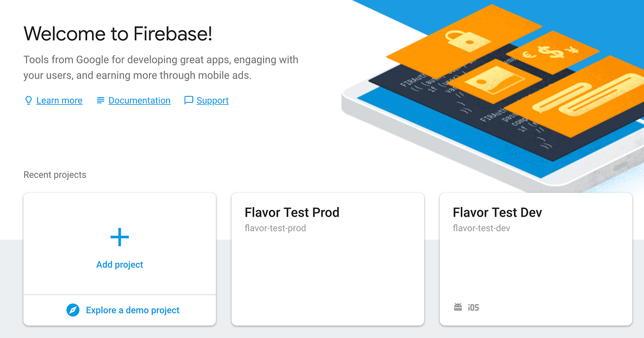Click the flavor-test-prod project identifier text

[x=275, y=228]
